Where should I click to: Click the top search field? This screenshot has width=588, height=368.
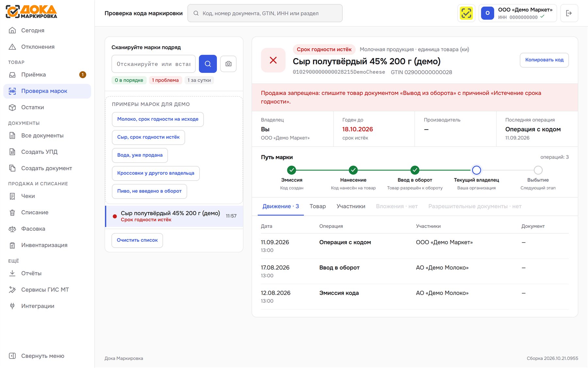coord(265,13)
